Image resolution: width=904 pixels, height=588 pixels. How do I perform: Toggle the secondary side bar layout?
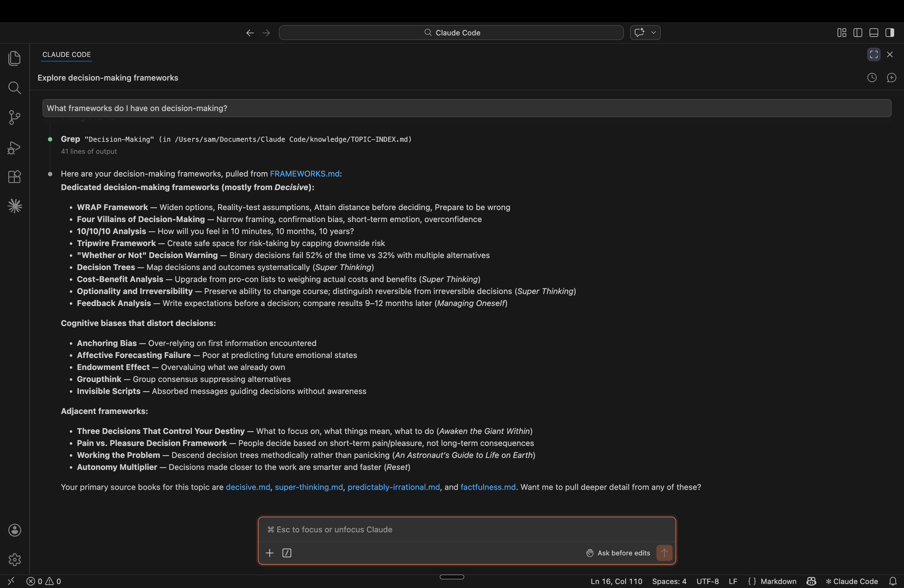point(890,33)
